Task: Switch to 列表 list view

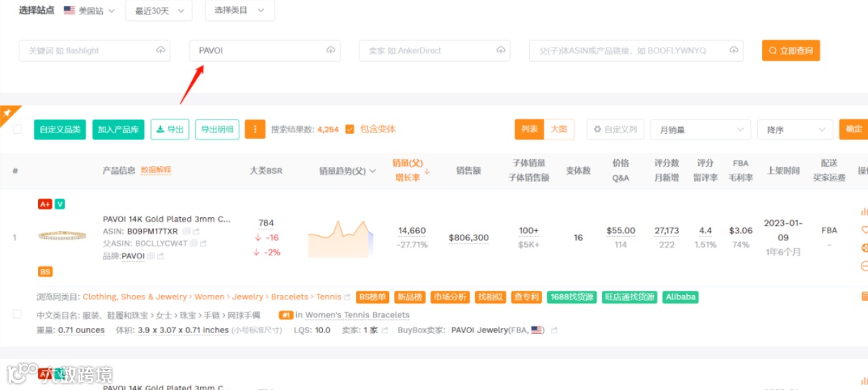Action: tap(529, 130)
